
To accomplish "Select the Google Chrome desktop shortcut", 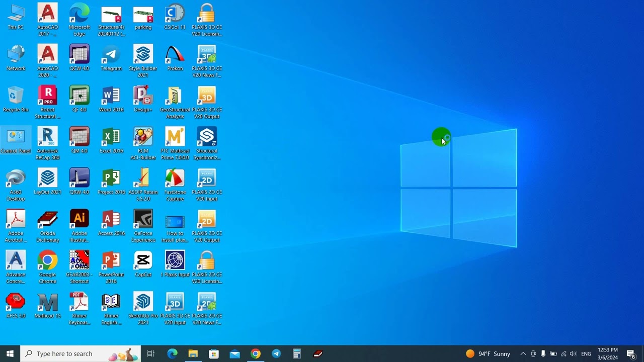I will 47,267.
